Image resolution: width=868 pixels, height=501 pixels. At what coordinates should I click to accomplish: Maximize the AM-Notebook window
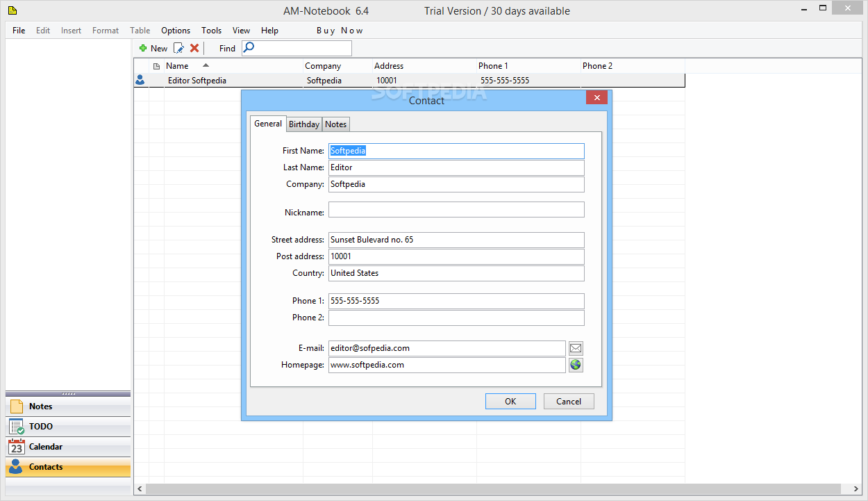coord(823,8)
